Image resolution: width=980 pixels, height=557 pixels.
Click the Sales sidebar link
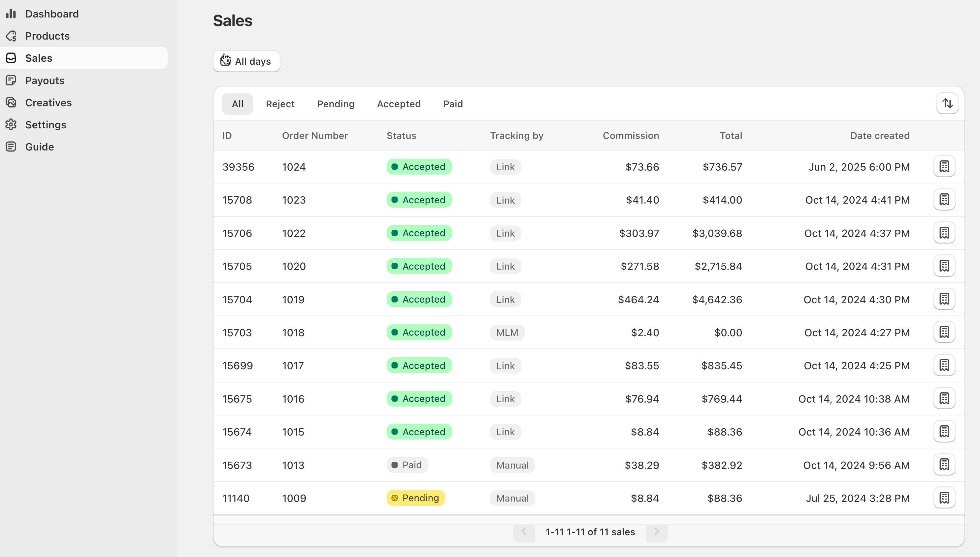point(39,58)
